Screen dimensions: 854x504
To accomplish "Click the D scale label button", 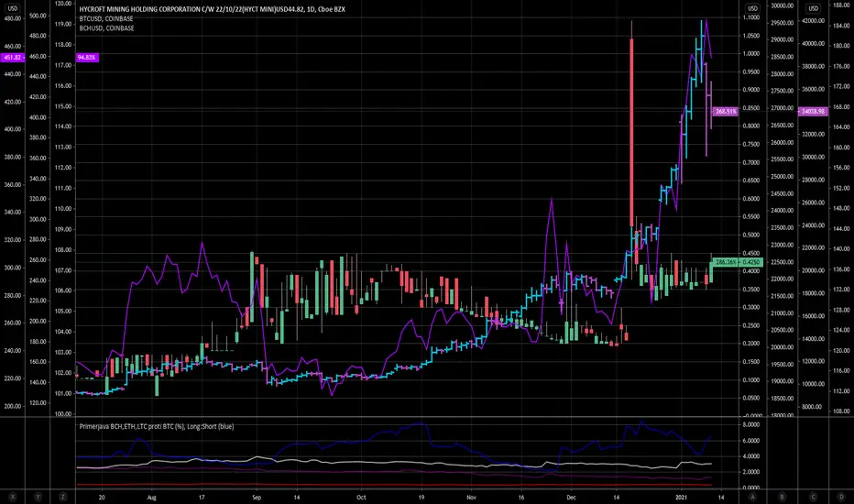I will 841,497.
